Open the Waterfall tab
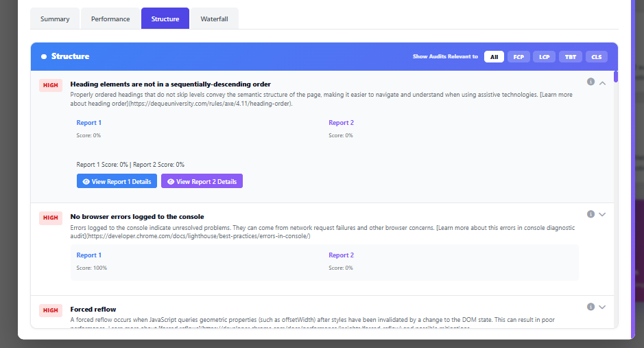Viewport: 644px width, 348px height. coord(215,19)
